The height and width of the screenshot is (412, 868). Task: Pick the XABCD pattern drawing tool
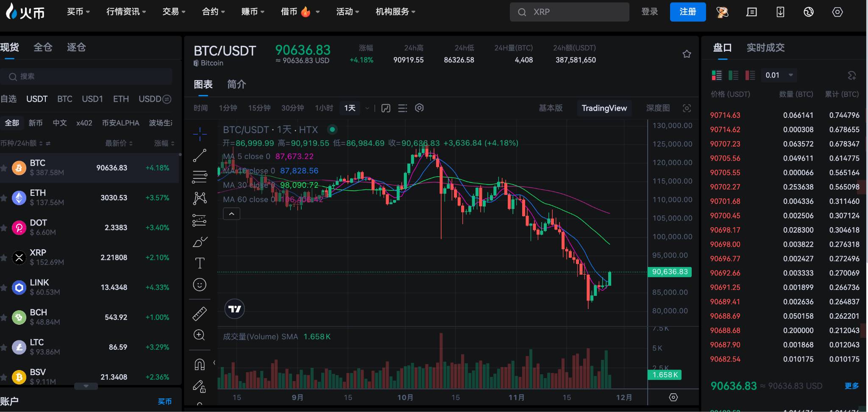coord(200,198)
